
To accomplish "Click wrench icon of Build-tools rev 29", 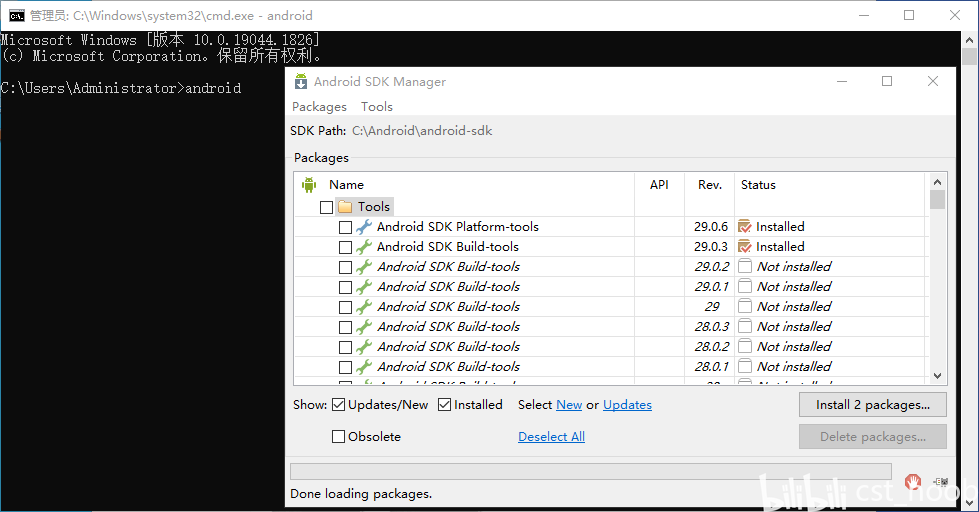I will pyautogui.click(x=364, y=307).
